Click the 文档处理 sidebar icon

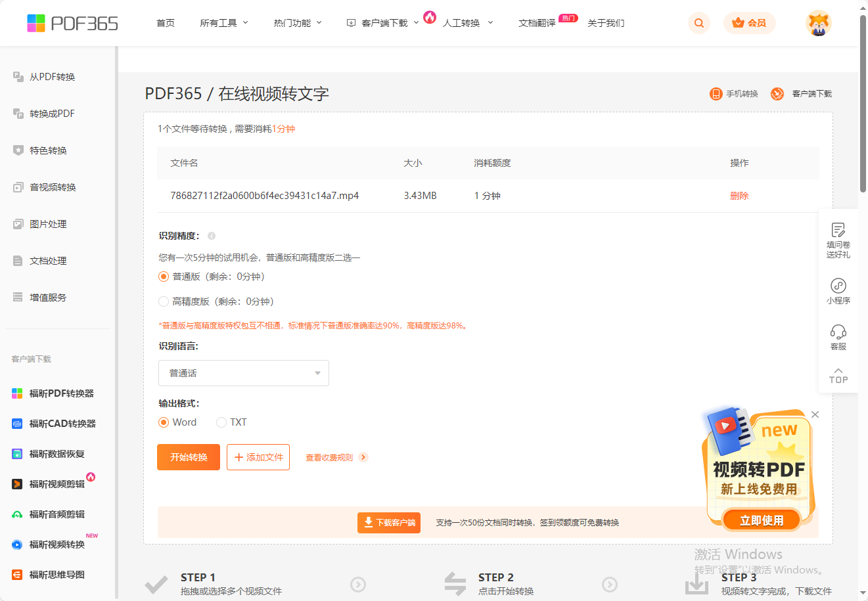18,261
